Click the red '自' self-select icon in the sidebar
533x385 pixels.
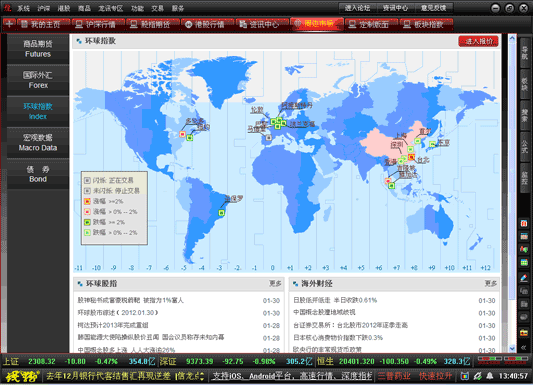click(x=524, y=223)
